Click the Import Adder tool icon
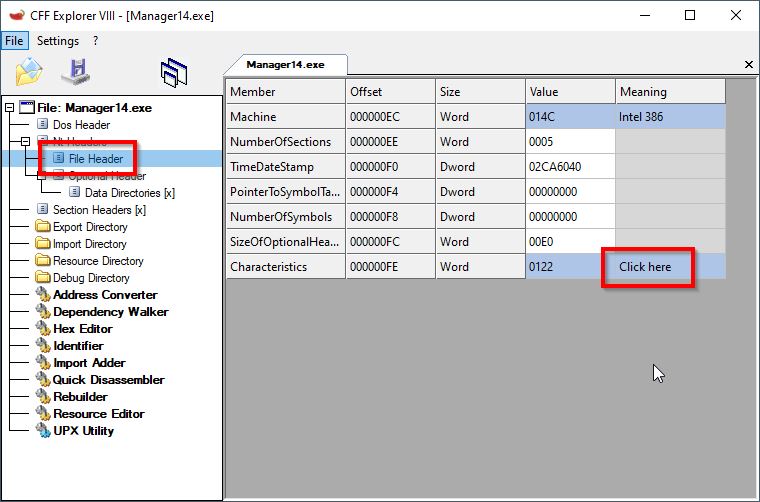Viewport: 760px width, 502px height. point(43,362)
